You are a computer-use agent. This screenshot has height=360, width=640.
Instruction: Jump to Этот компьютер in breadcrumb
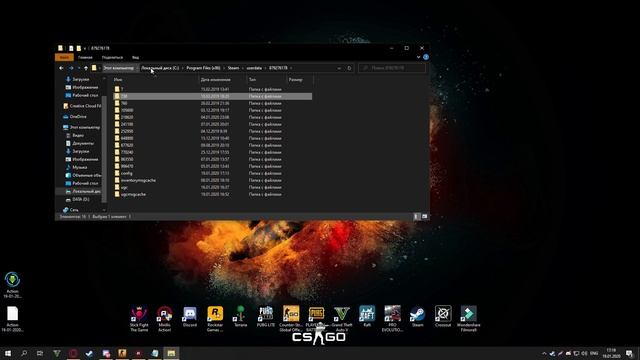pyautogui.click(x=118, y=68)
